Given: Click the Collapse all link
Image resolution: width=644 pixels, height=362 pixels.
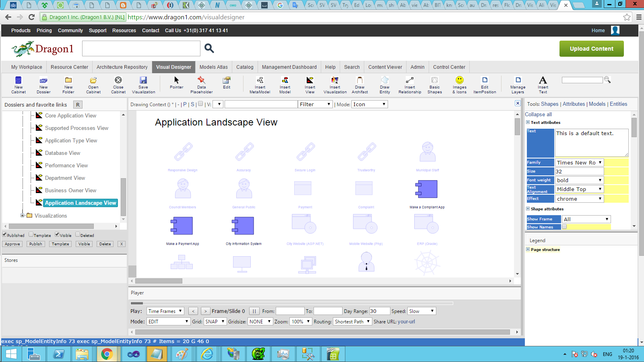Looking at the screenshot, I should coord(538,115).
